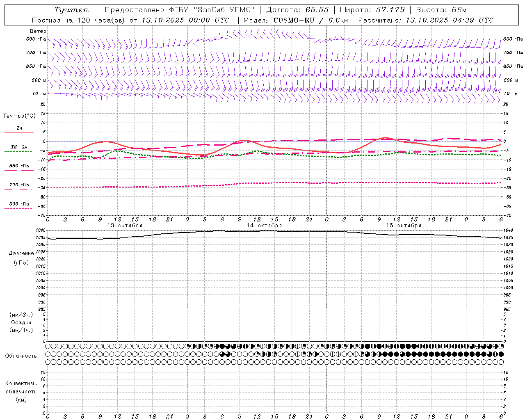Click the Высота: 66м value
The width and height of the screenshot is (525, 420).
click(441, 10)
